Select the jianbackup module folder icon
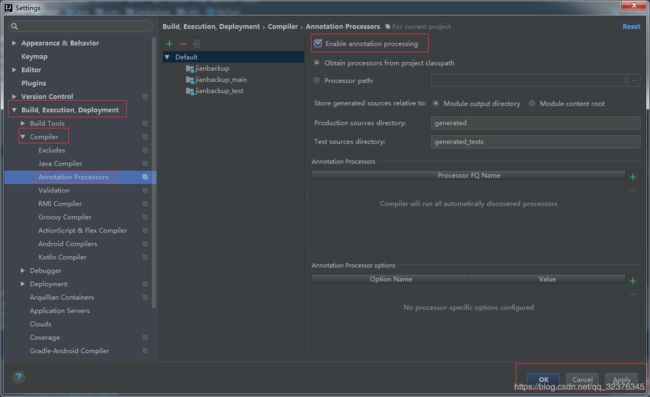Viewport: 650px width, 397px height. (190, 68)
